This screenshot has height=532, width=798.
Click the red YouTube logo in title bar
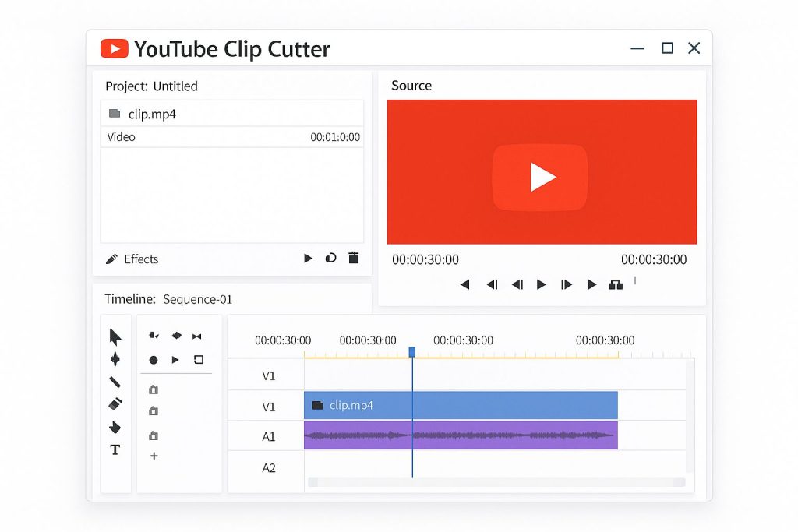point(115,49)
